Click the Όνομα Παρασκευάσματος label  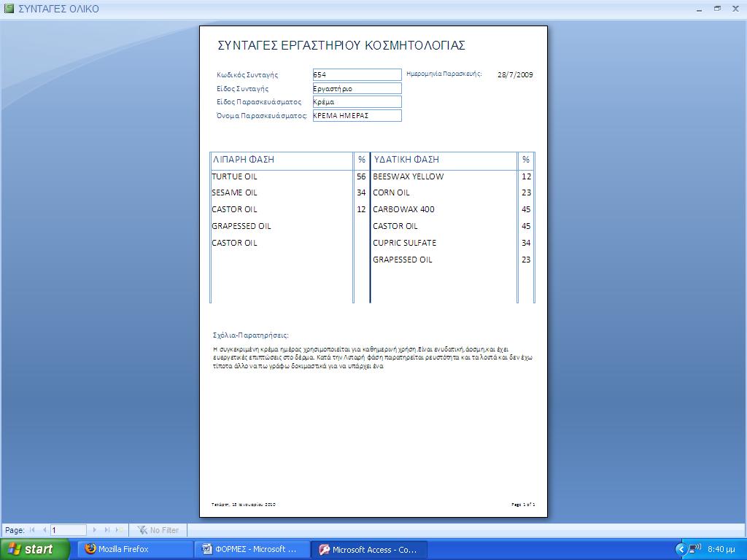262,116
